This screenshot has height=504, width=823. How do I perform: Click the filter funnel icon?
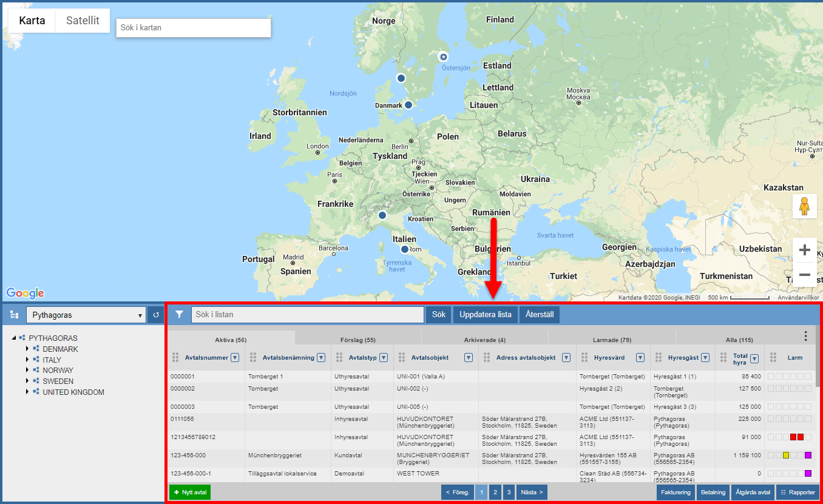[179, 315]
